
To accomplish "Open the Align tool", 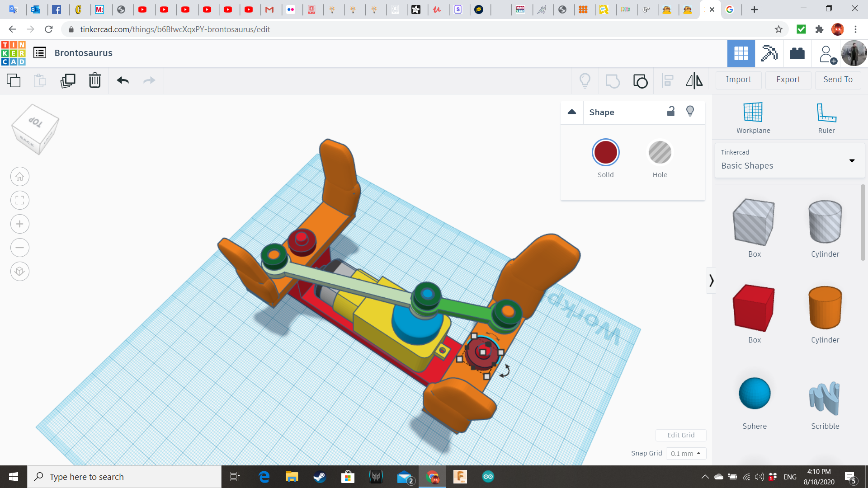I will (x=667, y=81).
